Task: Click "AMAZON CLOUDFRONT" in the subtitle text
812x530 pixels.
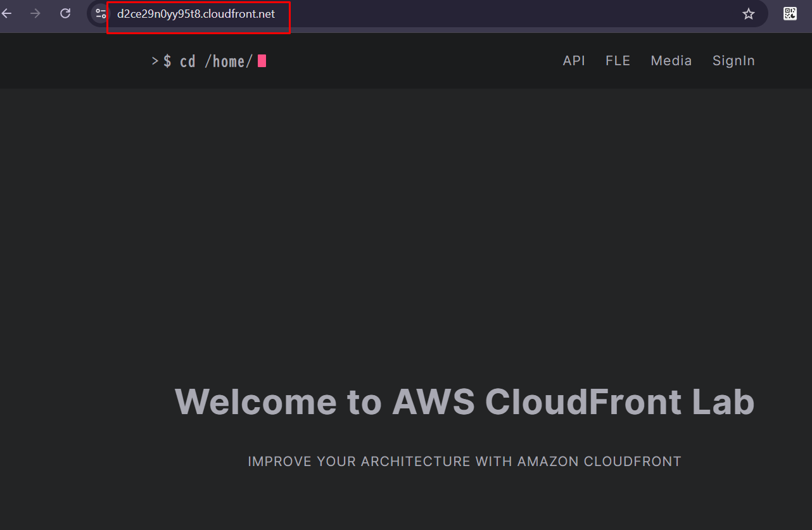Action: (x=599, y=462)
